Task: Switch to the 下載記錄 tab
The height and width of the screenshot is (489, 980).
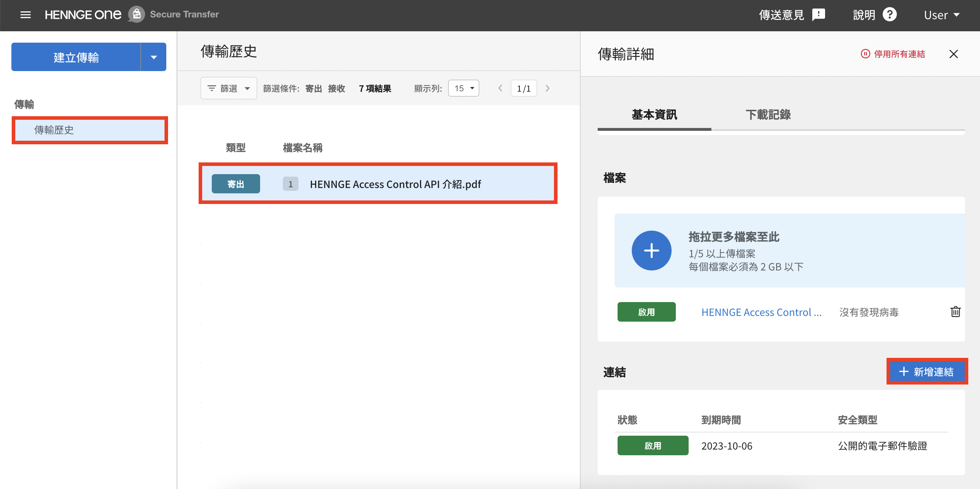Action: (768, 114)
